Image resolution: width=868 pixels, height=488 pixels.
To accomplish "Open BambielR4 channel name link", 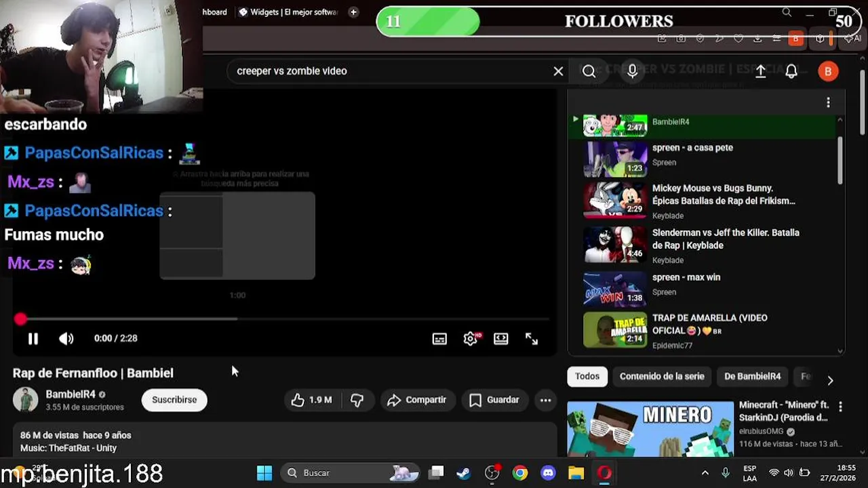I will [x=71, y=394].
